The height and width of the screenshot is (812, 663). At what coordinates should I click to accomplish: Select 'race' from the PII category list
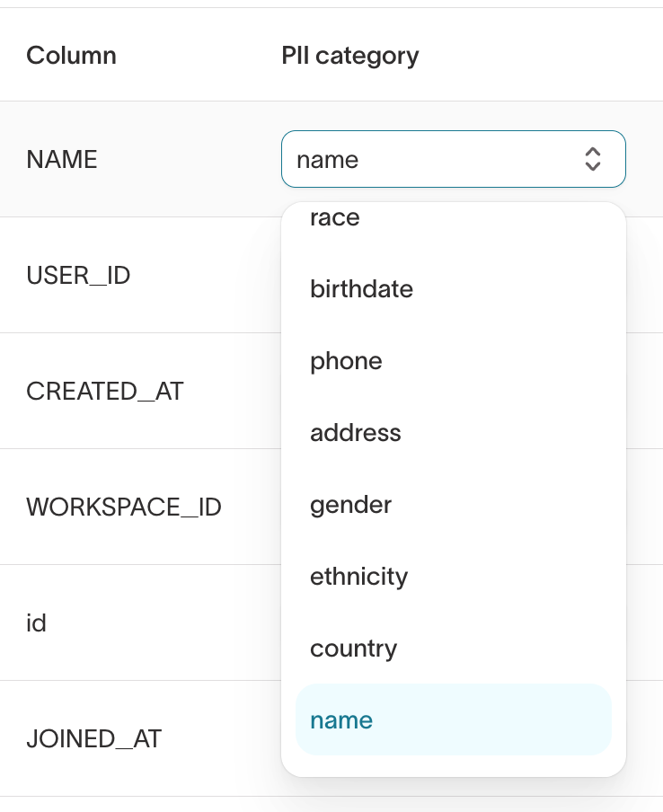(335, 218)
